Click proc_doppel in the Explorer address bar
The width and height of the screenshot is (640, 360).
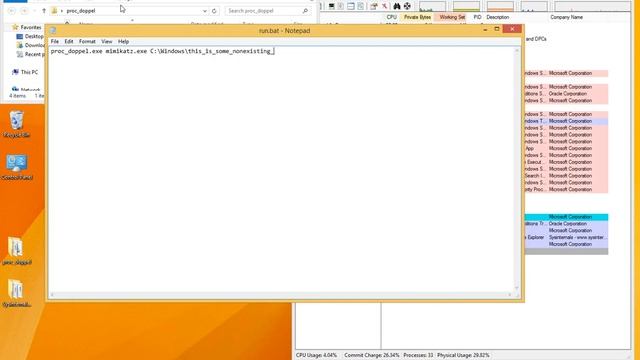coord(81,11)
